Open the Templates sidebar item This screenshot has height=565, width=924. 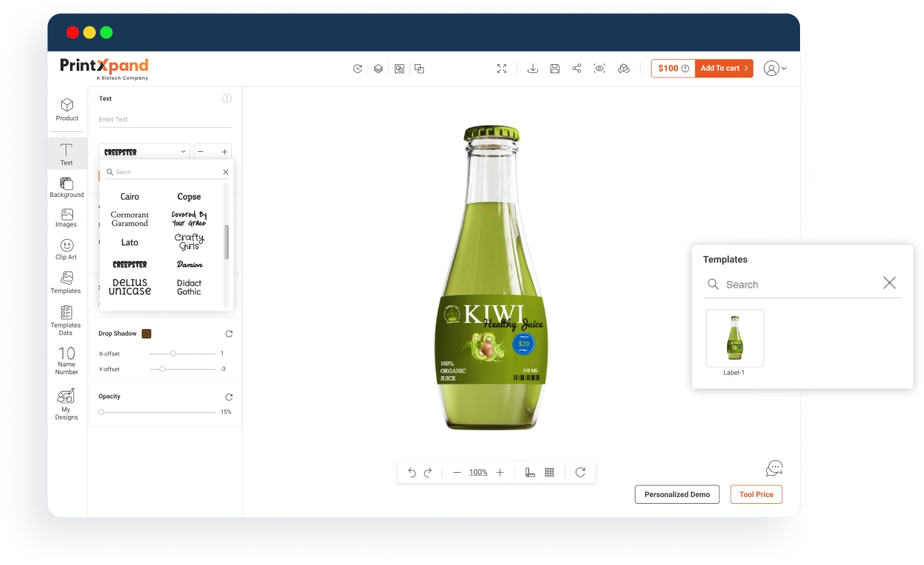tap(66, 282)
